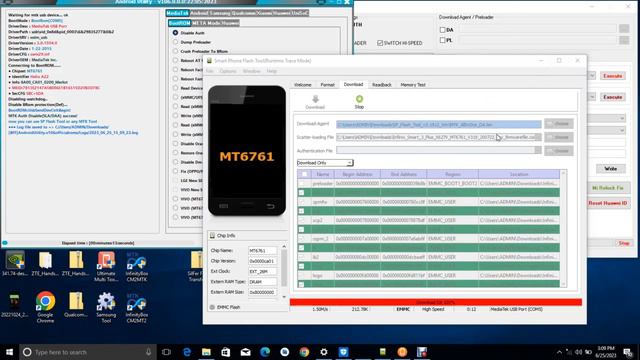This screenshot has height=360, width=640.
Task: Open the Options menu in Flash Tool
Action: (228, 71)
